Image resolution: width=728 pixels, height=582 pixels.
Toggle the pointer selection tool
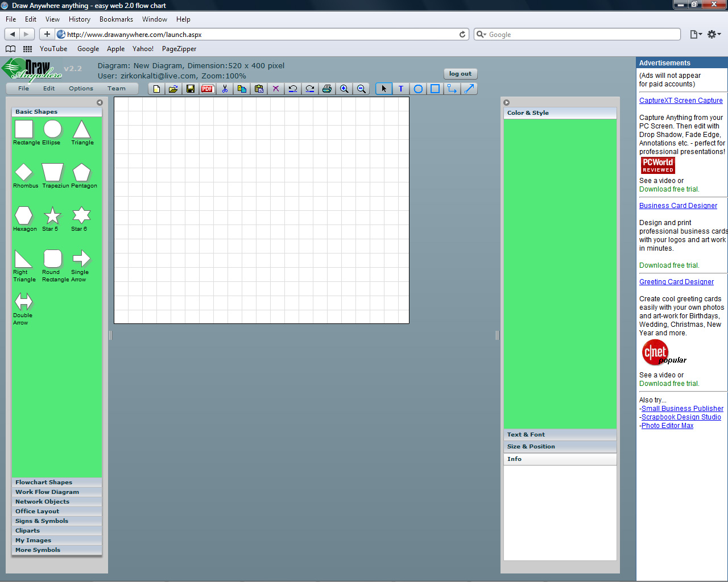384,89
